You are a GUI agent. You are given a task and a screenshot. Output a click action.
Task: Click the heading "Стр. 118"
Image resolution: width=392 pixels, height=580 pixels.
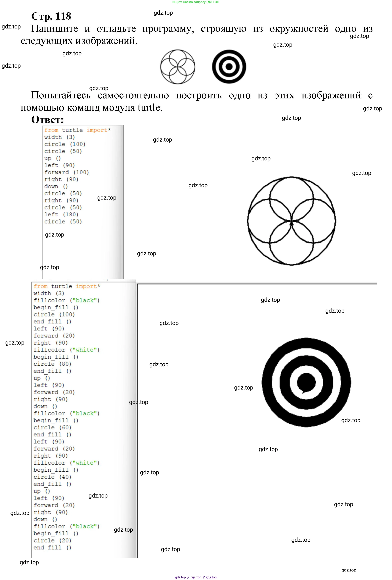51,16
